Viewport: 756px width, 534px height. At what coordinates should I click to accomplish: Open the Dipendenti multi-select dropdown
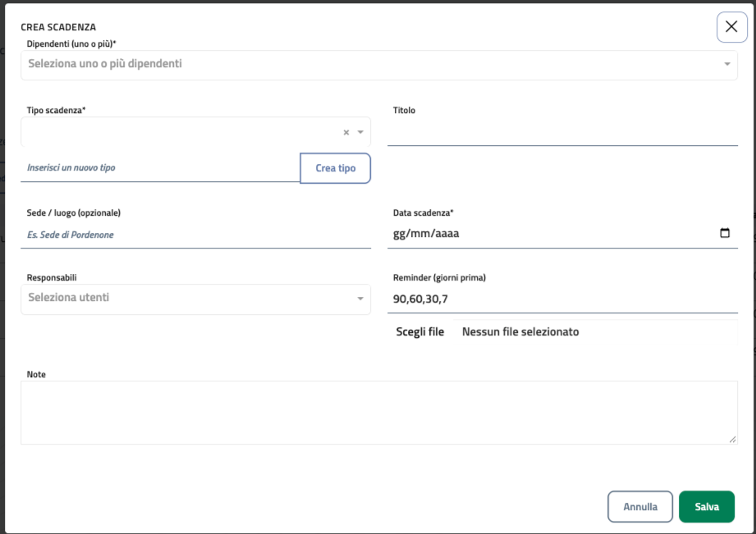tap(379, 65)
